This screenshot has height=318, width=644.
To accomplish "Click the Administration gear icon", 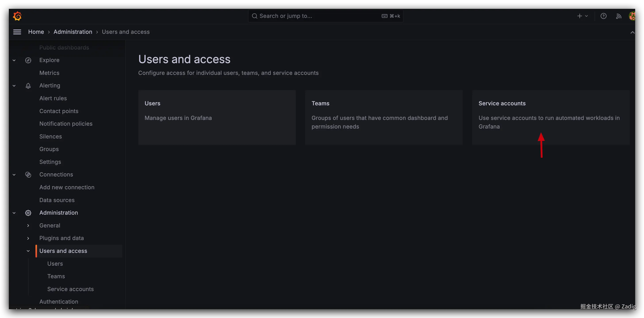I will click(x=28, y=213).
